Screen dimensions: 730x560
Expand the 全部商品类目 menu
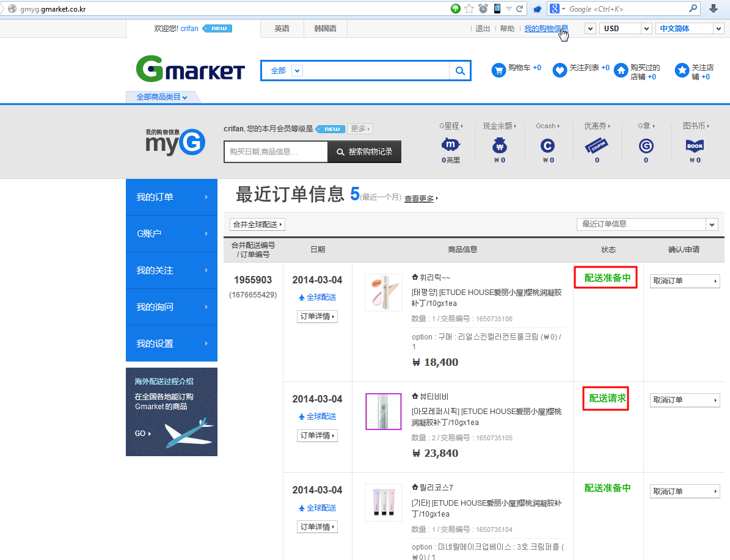pyautogui.click(x=161, y=97)
